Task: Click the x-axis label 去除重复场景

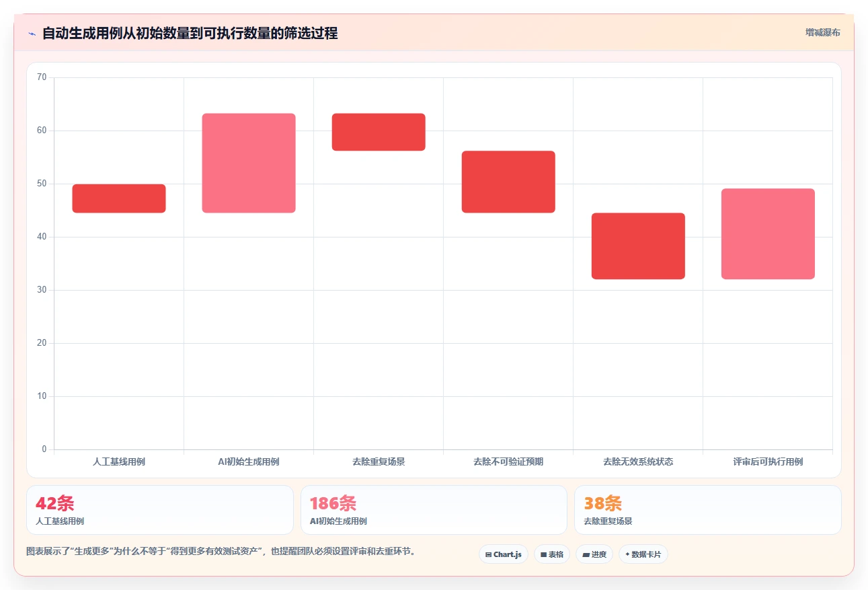Action: coord(379,462)
